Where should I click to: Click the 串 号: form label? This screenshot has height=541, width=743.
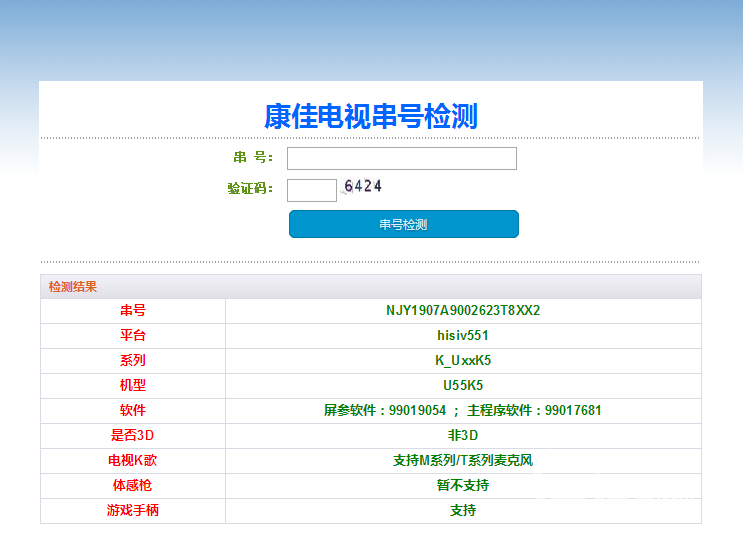(x=253, y=157)
